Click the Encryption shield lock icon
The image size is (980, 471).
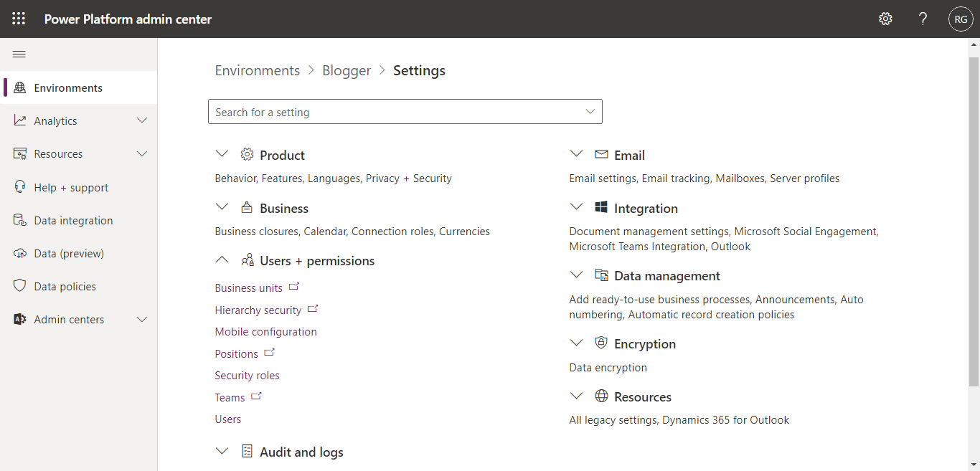click(601, 343)
